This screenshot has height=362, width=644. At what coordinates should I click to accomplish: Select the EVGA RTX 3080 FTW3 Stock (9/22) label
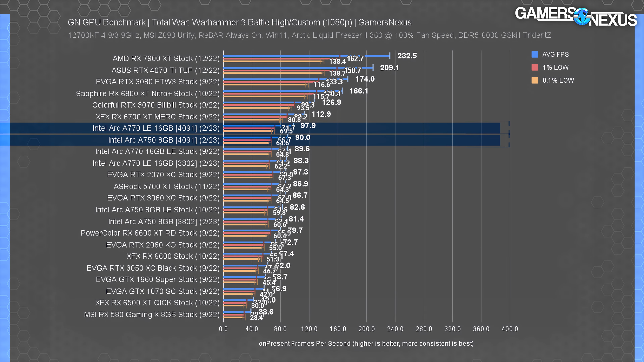[x=158, y=82]
